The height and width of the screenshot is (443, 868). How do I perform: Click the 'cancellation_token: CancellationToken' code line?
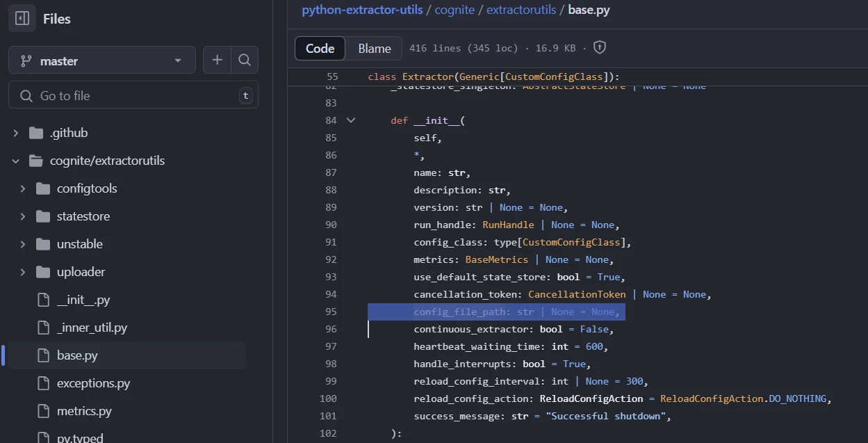click(562, 294)
